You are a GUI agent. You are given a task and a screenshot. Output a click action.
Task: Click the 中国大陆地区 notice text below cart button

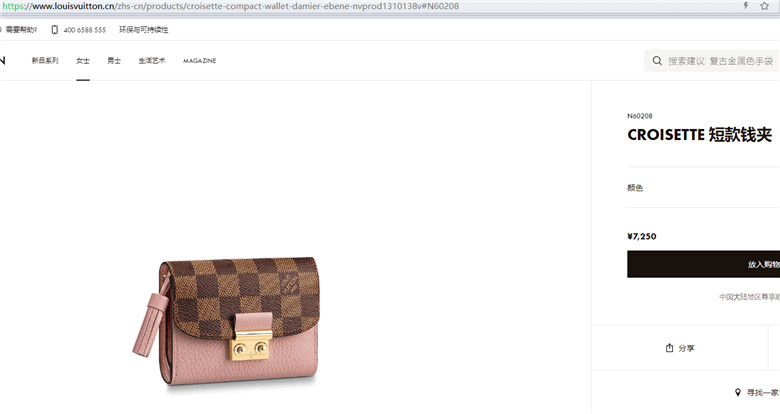point(750,297)
